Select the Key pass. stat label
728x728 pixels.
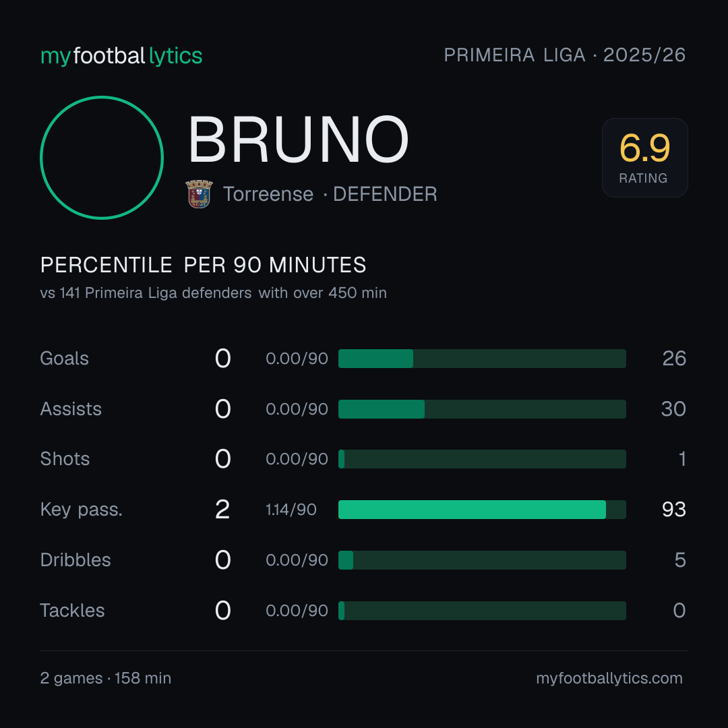click(x=82, y=510)
